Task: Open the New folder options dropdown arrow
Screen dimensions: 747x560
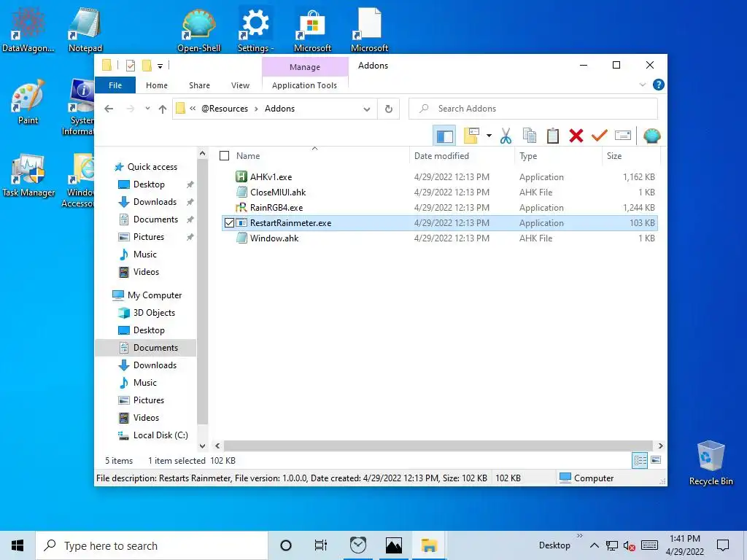Action: point(489,136)
